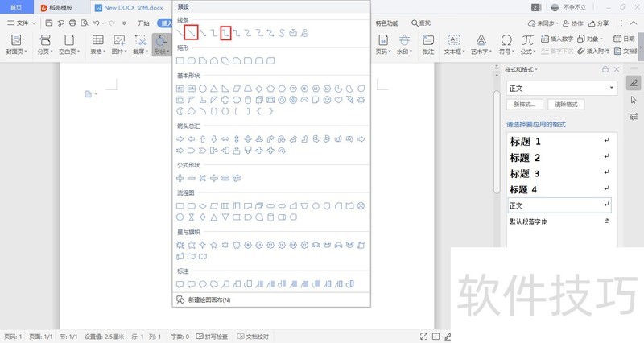Click 文档校对 in the status bar

tap(253, 337)
